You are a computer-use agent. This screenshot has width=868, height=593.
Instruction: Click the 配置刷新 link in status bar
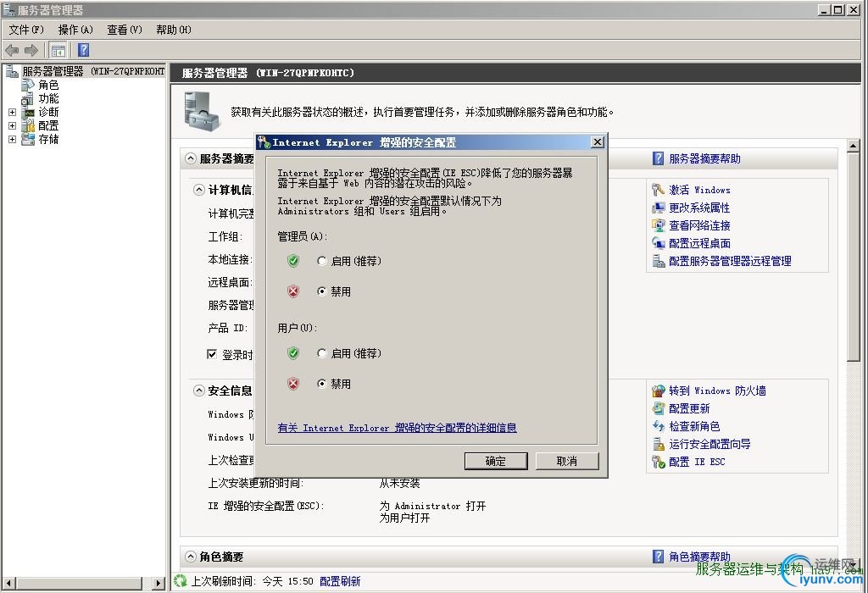pyautogui.click(x=340, y=581)
